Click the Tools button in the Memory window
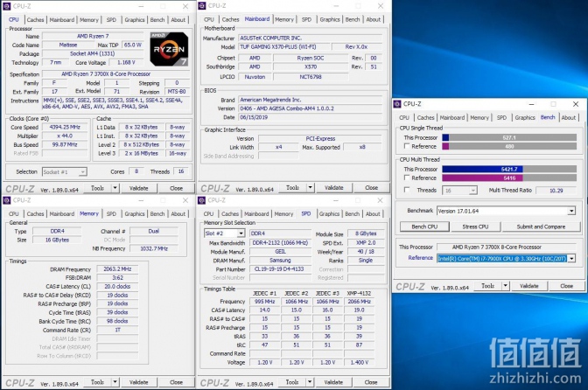 point(97,382)
